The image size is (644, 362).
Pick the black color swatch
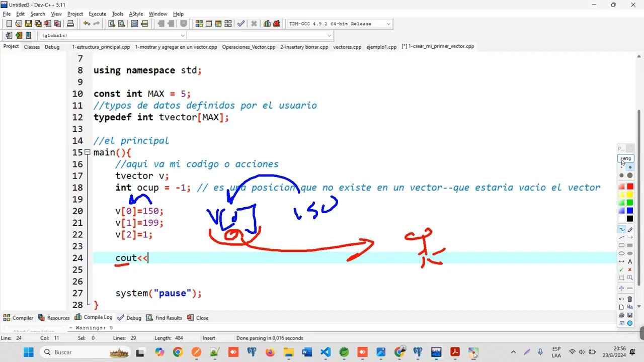pos(630,219)
